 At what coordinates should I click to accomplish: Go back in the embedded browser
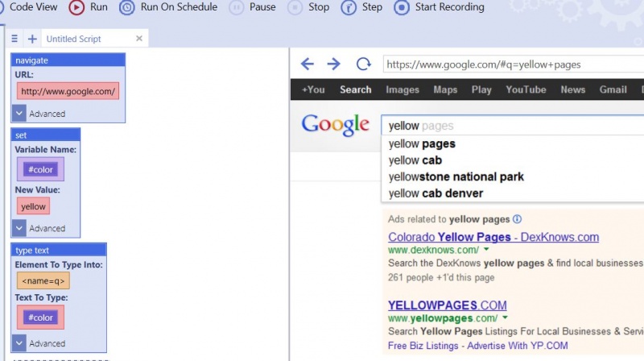click(x=308, y=64)
